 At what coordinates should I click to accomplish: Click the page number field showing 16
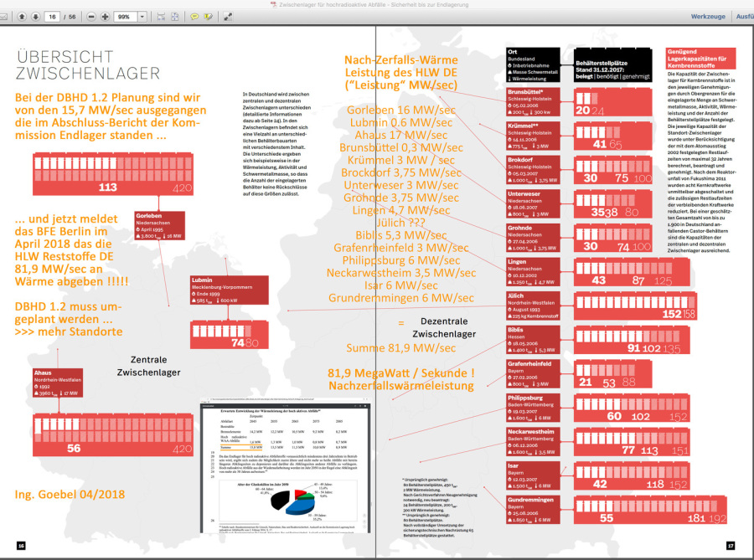[52, 17]
